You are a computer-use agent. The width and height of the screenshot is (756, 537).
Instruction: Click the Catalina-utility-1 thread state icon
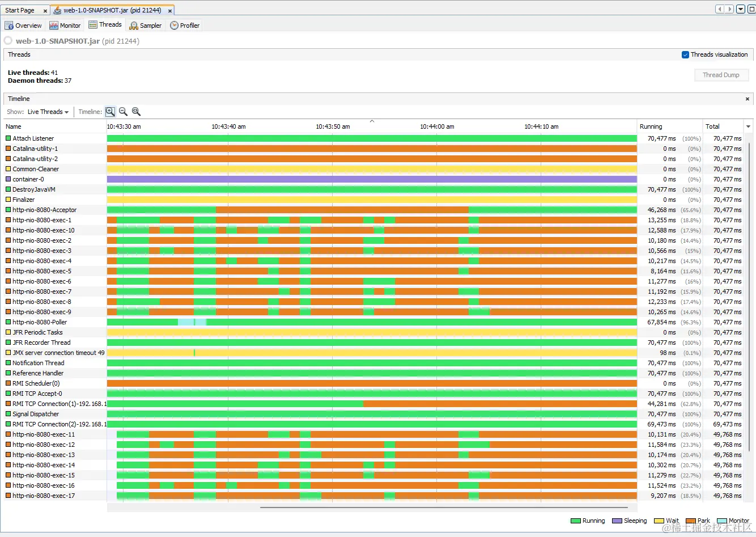(9, 149)
